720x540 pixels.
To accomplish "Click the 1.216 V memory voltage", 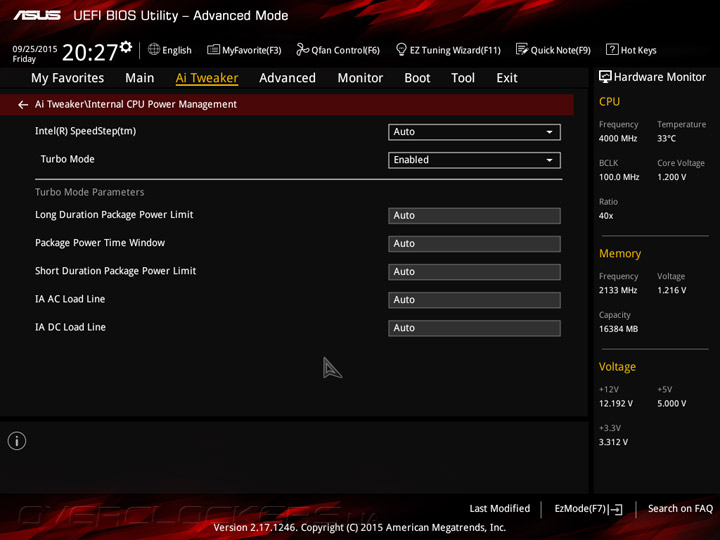I will point(672,291).
